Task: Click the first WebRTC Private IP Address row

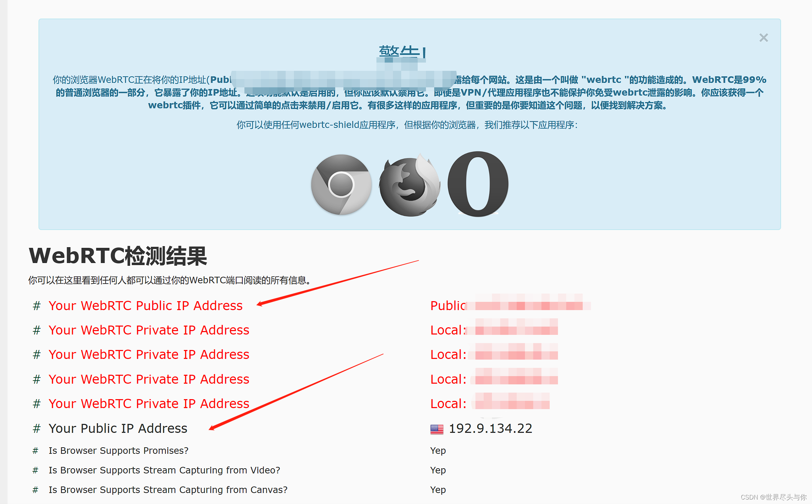Action: pos(149,330)
